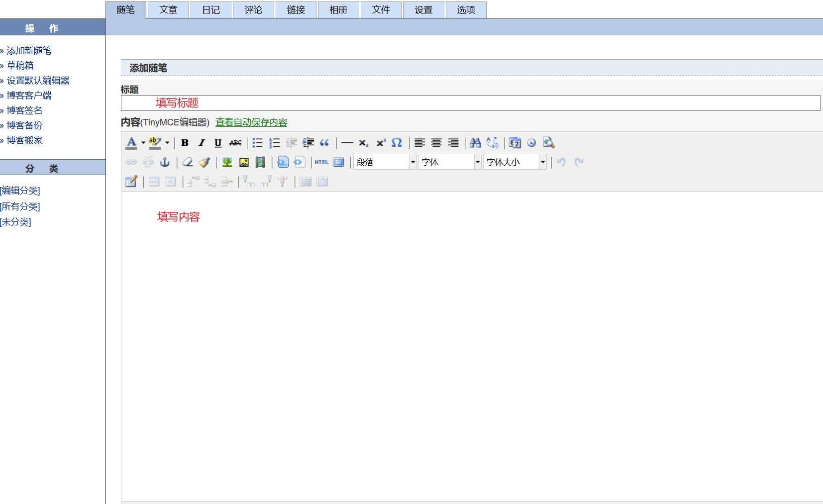
Task: Toggle italic formatting
Action: pyautogui.click(x=202, y=143)
